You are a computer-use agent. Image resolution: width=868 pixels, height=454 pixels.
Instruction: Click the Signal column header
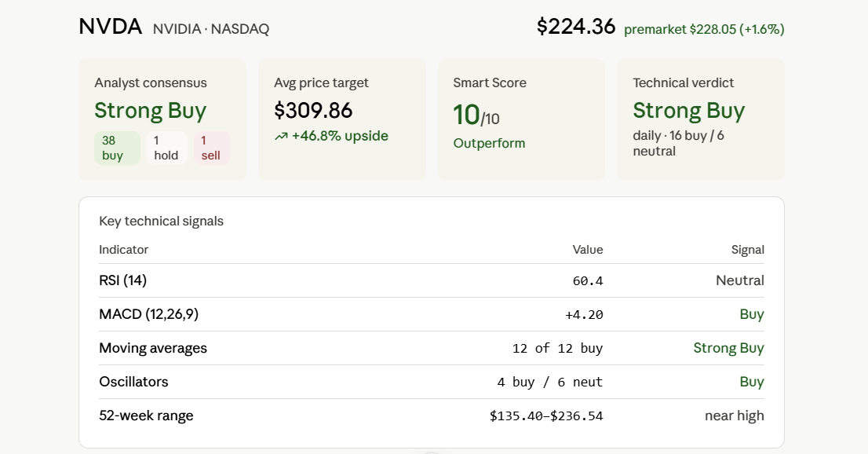pyautogui.click(x=748, y=250)
